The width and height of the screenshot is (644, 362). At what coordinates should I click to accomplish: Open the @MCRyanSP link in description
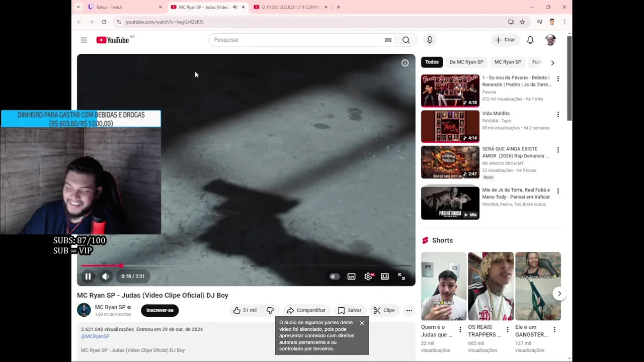pos(95,336)
